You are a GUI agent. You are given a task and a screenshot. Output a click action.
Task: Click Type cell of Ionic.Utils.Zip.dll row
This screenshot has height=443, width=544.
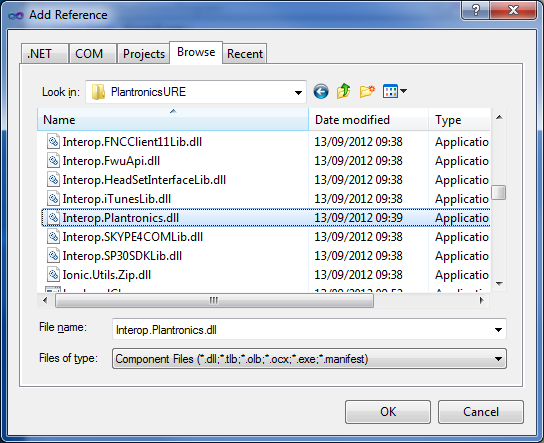462,275
